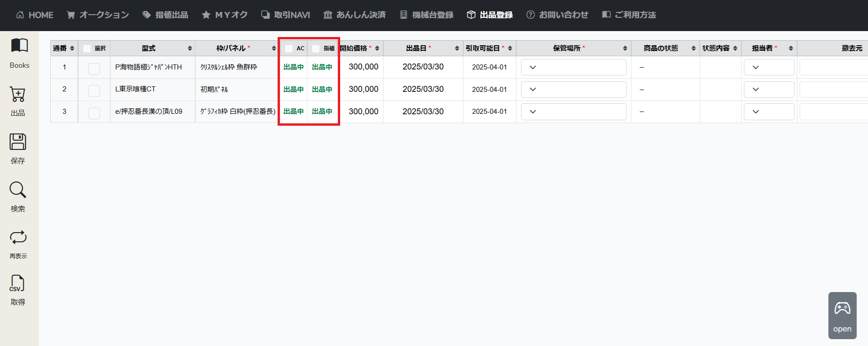Click the 保存 floppy disk icon
The width and height of the screenshot is (868, 346).
coord(18,142)
